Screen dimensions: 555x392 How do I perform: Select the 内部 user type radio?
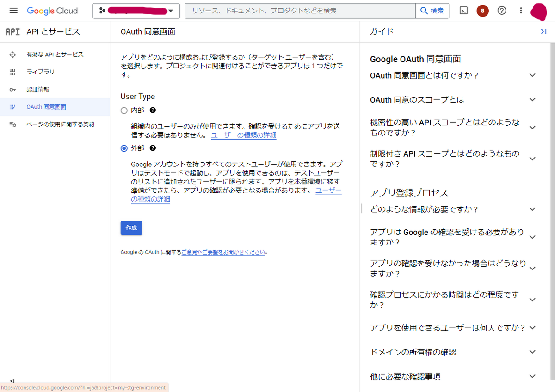point(124,110)
